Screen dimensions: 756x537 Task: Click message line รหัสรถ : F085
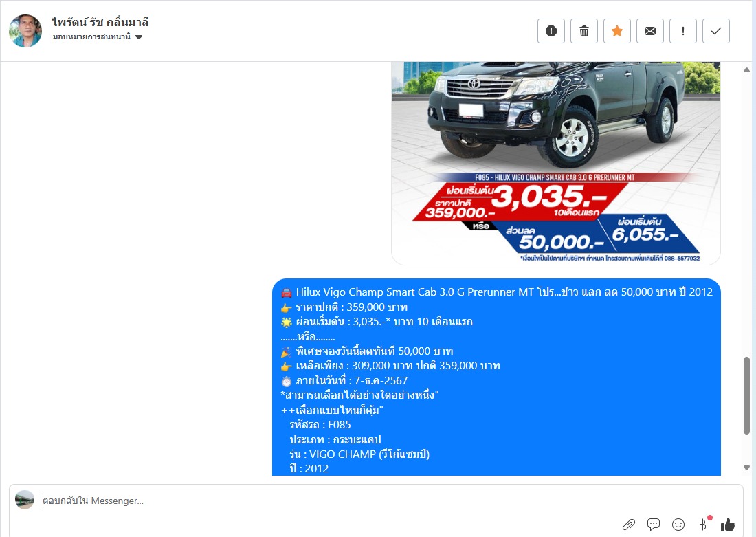pos(320,425)
